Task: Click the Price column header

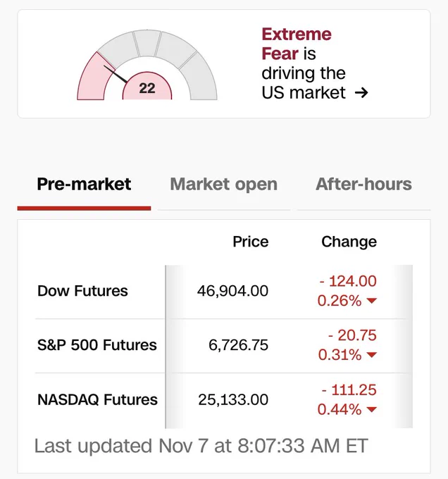Action: click(250, 242)
